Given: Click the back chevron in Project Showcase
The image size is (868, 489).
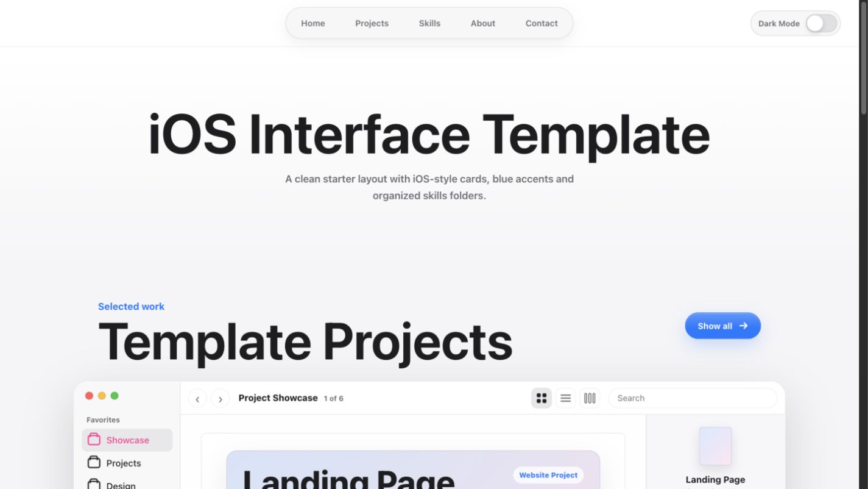Looking at the screenshot, I should (x=197, y=399).
